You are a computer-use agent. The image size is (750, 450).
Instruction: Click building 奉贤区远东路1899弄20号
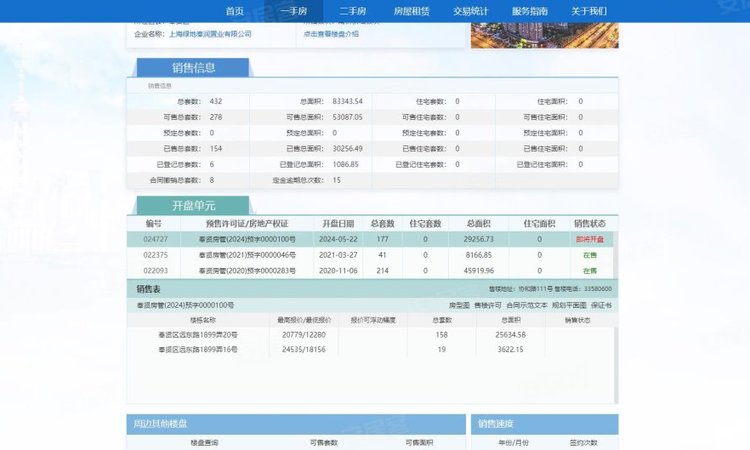198,335
